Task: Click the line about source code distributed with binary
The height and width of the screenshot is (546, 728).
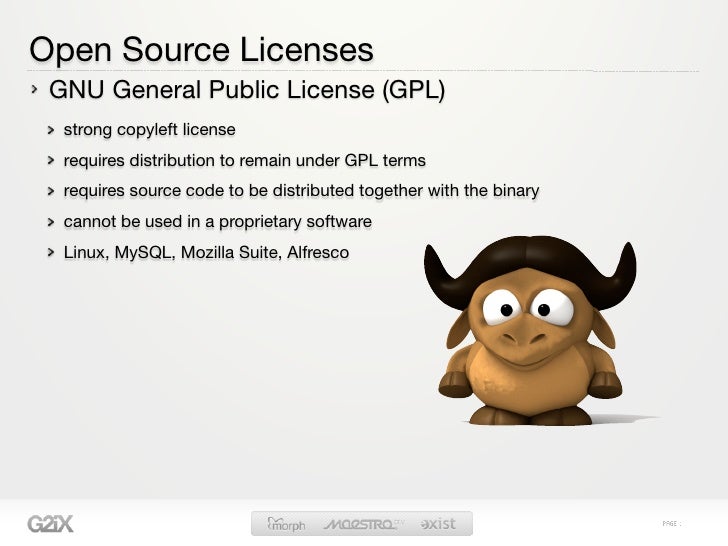Action: click(x=301, y=191)
